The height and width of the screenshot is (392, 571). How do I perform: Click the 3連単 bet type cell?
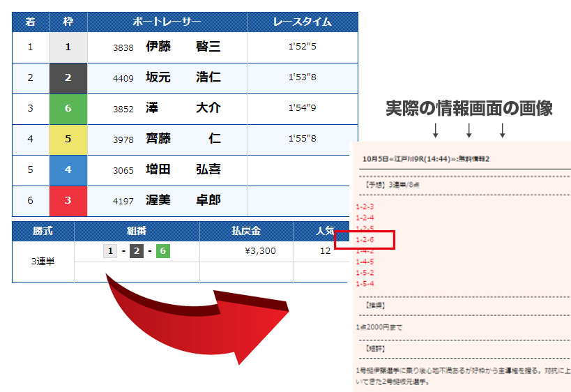click(43, 262)
